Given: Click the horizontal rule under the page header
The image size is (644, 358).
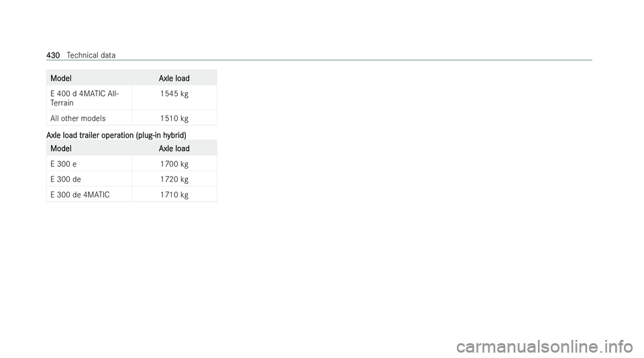Looking at the screenshot, I should click(x=319, y=60).
